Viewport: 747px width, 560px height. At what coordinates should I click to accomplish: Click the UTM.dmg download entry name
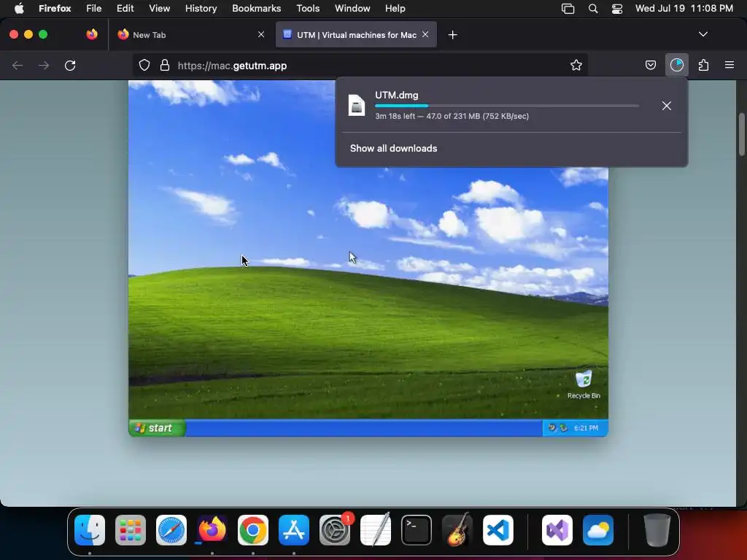396,95
